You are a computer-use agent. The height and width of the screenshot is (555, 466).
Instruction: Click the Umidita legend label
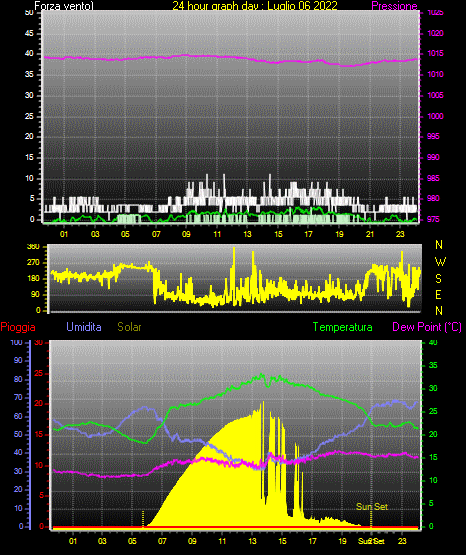click(84, 327)
